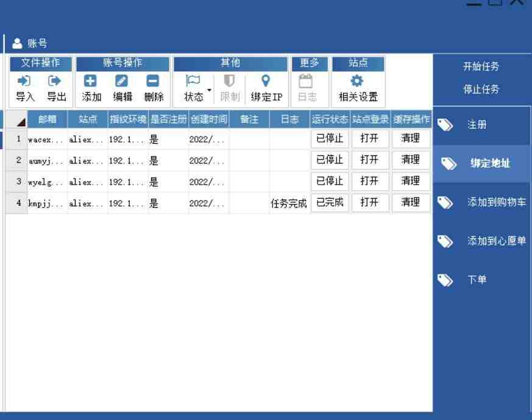
Task: Click the 日志 column header
Action: point(289,119)
